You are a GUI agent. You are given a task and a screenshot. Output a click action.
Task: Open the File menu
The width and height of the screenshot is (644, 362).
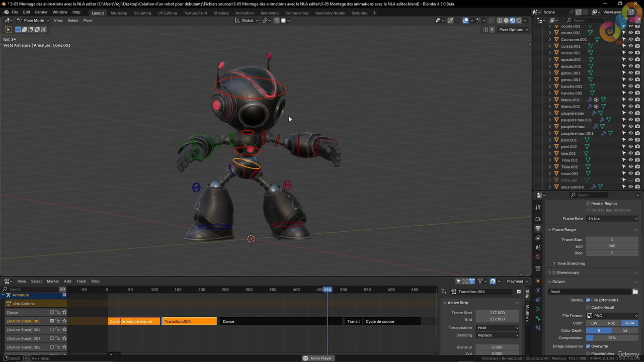[15, 12]
